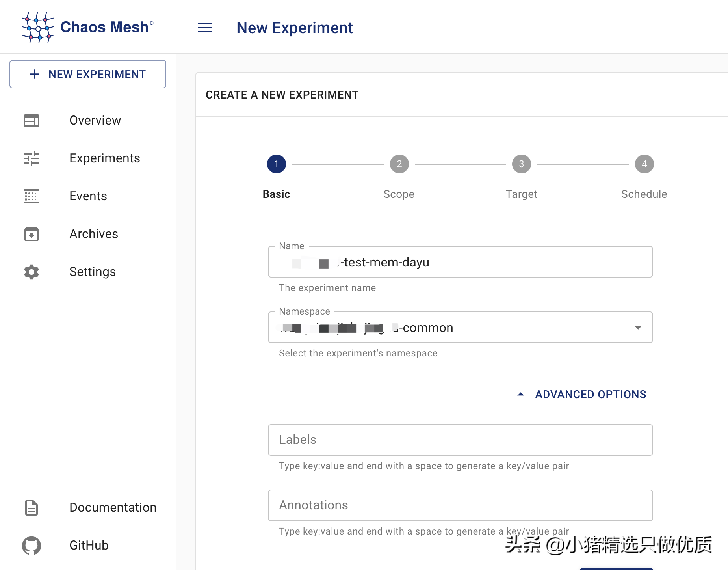Click the GitHub octocat icon

(x=32, y=546)
